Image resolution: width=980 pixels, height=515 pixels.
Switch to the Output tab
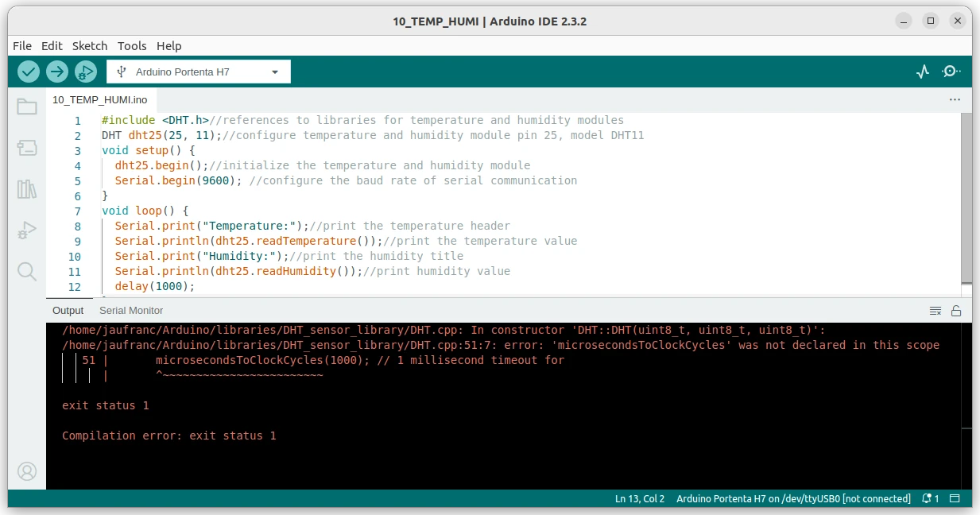coord(68,311)
